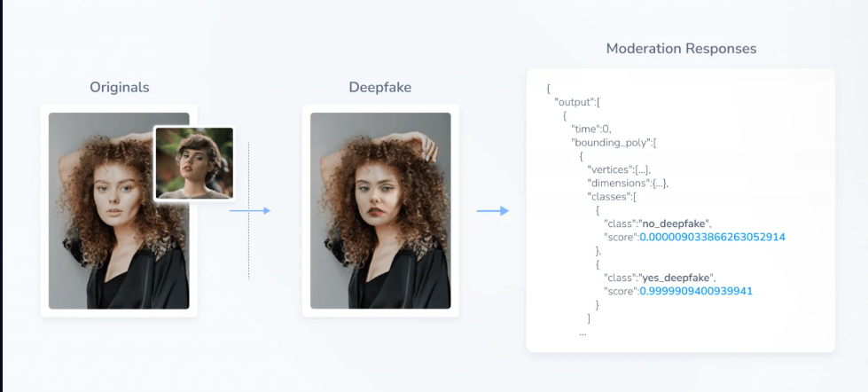Expand the collapsed "dimensions":{...} entry

point(628,184)
